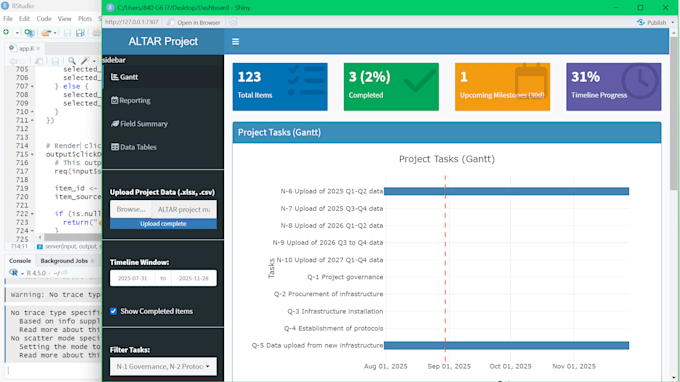
Task: Open the Gantt view in the sidebar
Action: (x=163, y=77)
